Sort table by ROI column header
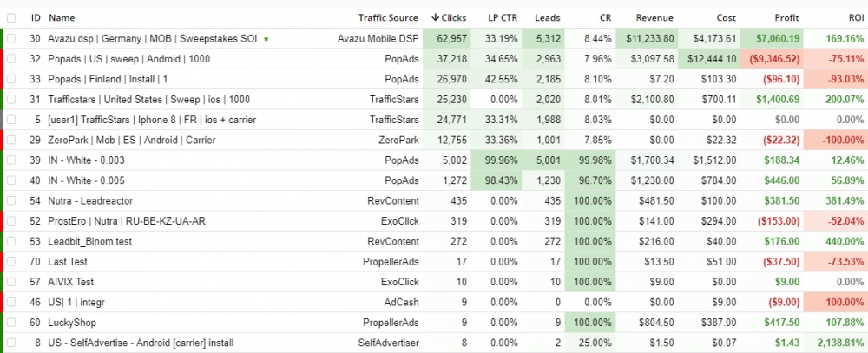The image size is (868, 353). pyautogui.click(x=856, y=17)
